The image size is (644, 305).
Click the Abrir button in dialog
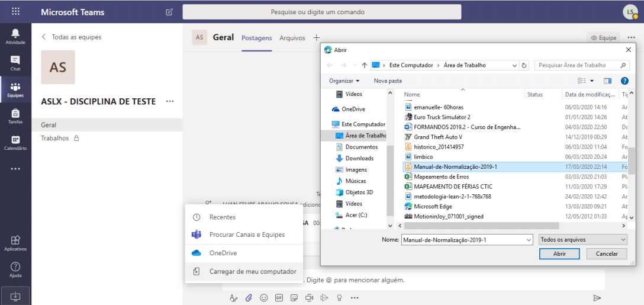[559, 253]
